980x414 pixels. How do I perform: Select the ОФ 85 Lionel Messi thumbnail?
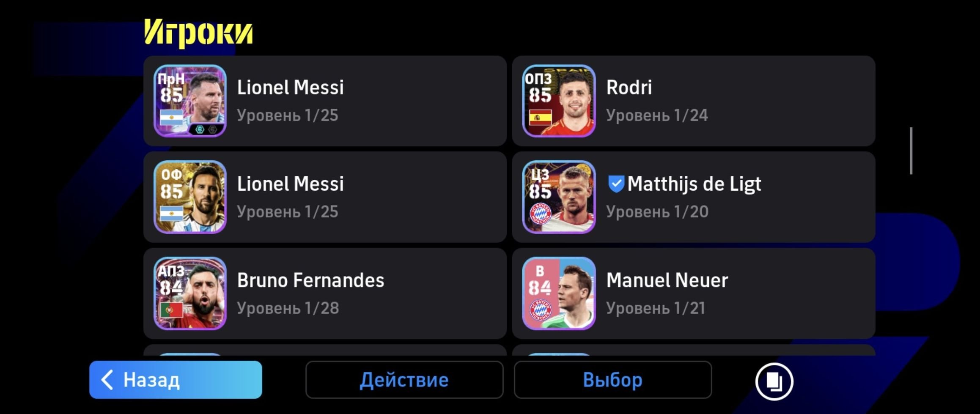190,197
